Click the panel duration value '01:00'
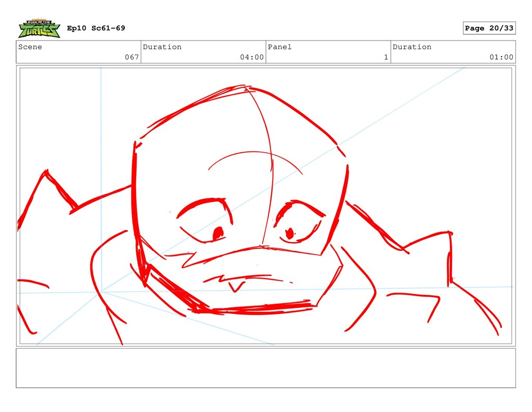Image resolution: width=532 pixels, height=412 pixels. (x=501, y=57)
